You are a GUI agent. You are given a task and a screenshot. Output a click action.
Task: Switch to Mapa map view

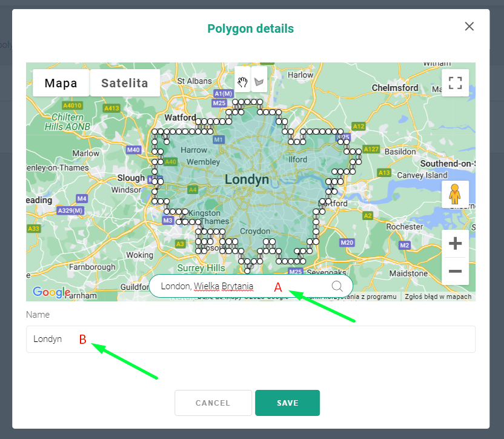pyautogui.click(x=61, y=83)
